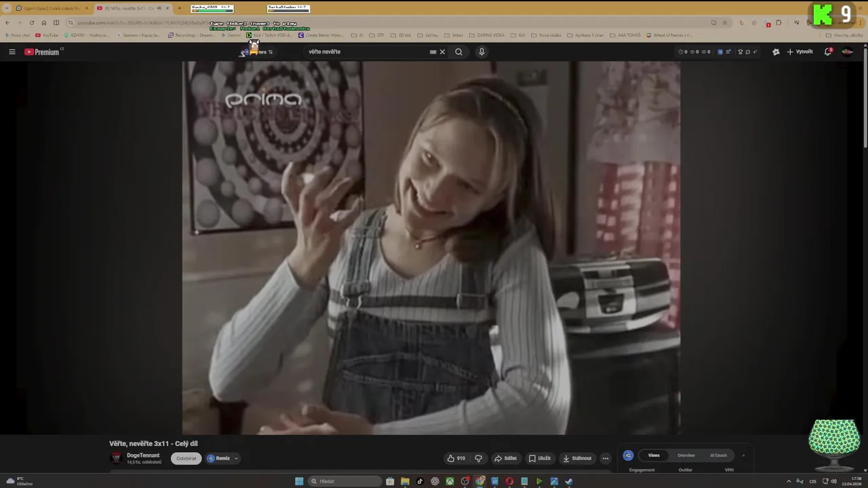The width and height of the screenshot is (868, 488).
Task: Open a new browser tab
Action: [180, 8]
